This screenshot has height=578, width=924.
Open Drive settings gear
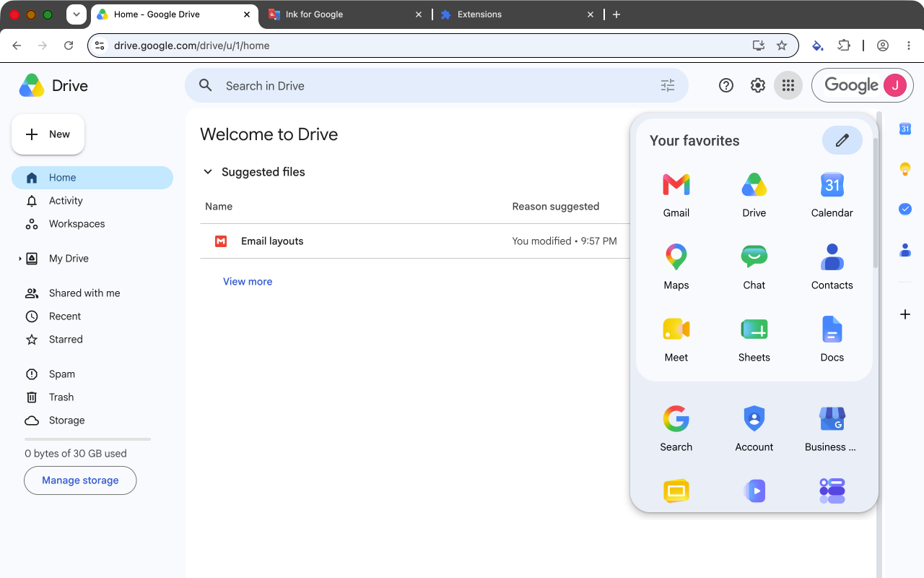pos(757,85)
